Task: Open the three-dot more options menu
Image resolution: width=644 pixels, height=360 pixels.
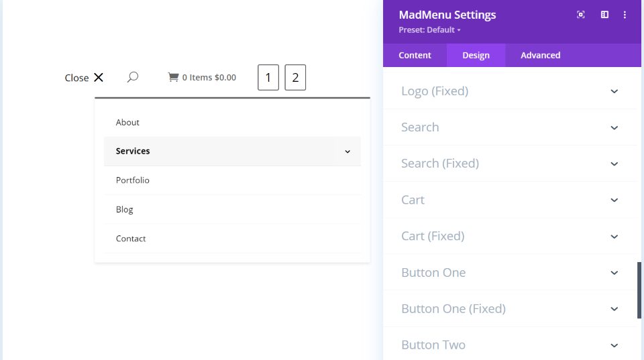Action: tap(625, 15)
